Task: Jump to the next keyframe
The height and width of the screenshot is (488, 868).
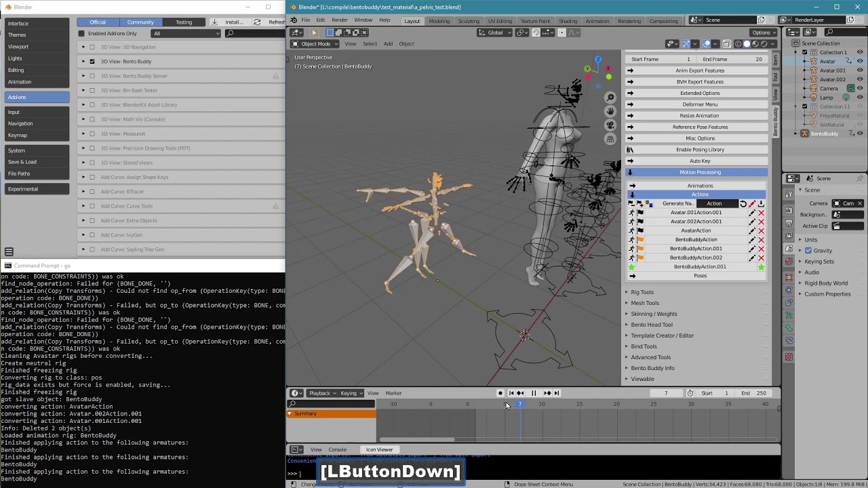Action: 547,393
